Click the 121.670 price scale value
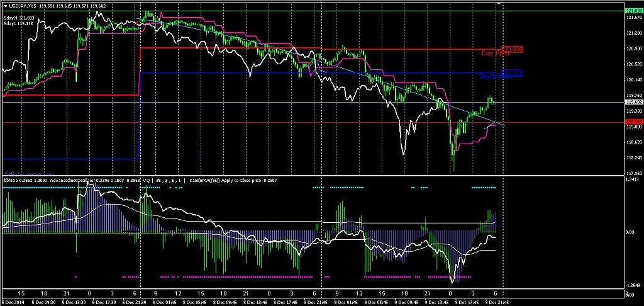Viewport: 644px width, 306px height. [x=634, y=18]
